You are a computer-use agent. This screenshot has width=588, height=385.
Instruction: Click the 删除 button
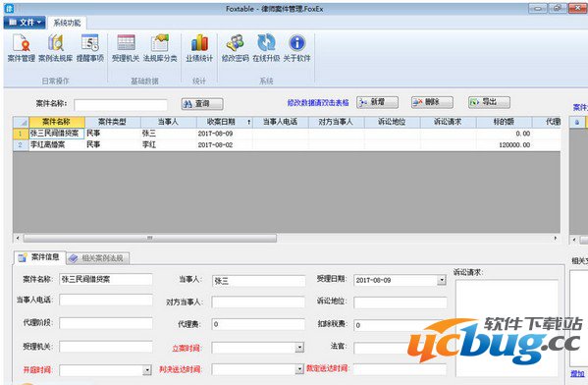tap(432, 102)
